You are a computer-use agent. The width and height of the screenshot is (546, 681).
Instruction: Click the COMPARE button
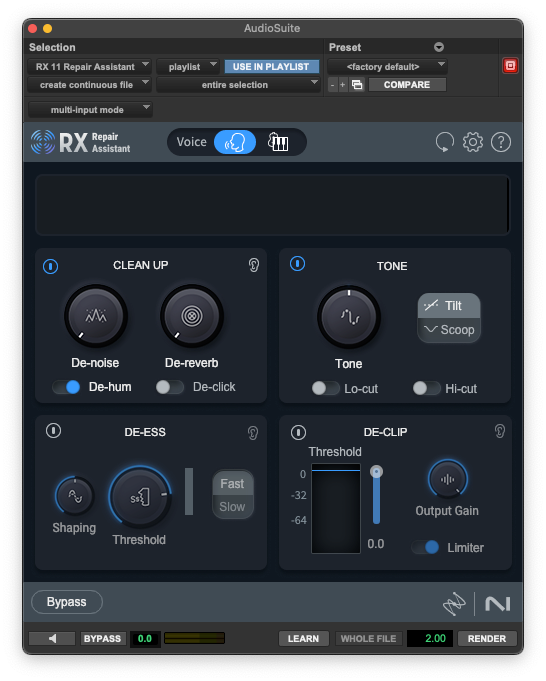pyautogui.click(x=407, y=85)
